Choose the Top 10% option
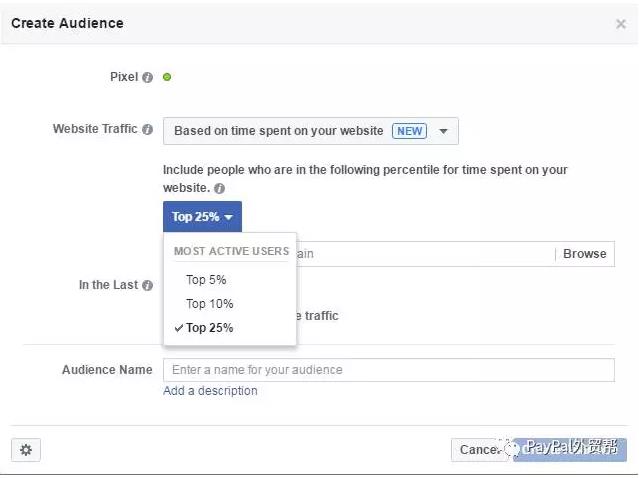Viewport: 639px width, 478px height. (209, 304)
